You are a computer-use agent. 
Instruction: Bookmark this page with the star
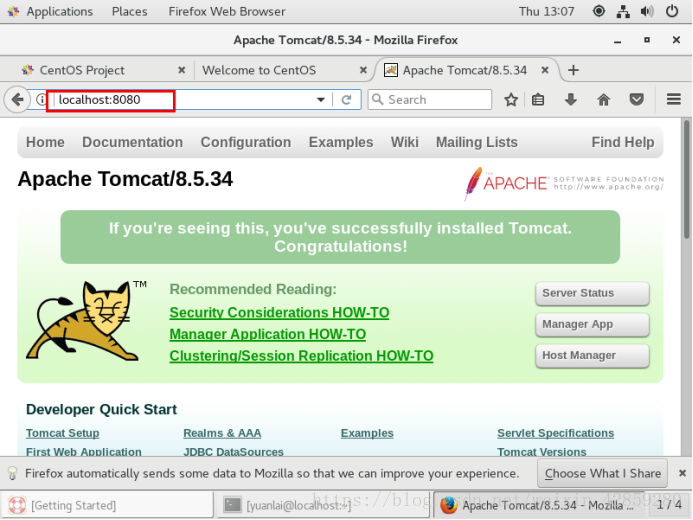pyautogui.click(x=511, y=100)
